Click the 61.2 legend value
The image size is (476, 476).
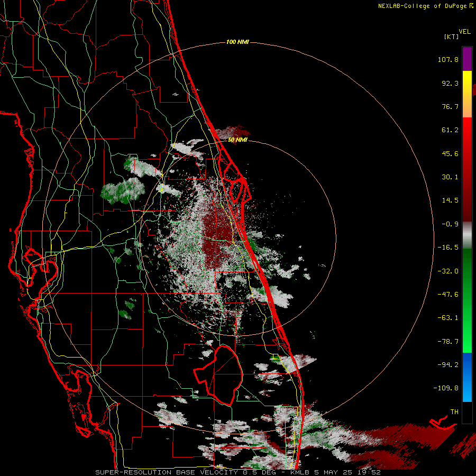pos(450,130)
